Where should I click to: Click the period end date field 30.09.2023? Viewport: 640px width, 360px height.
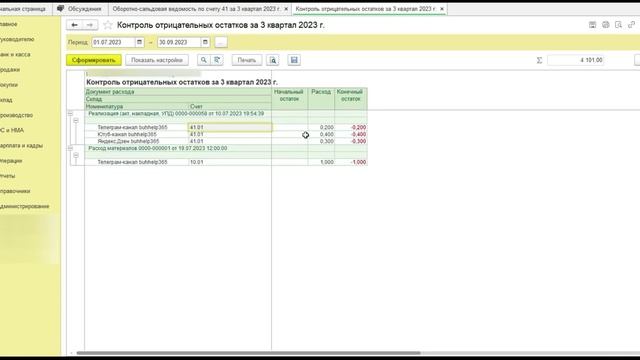click(179, 42)
